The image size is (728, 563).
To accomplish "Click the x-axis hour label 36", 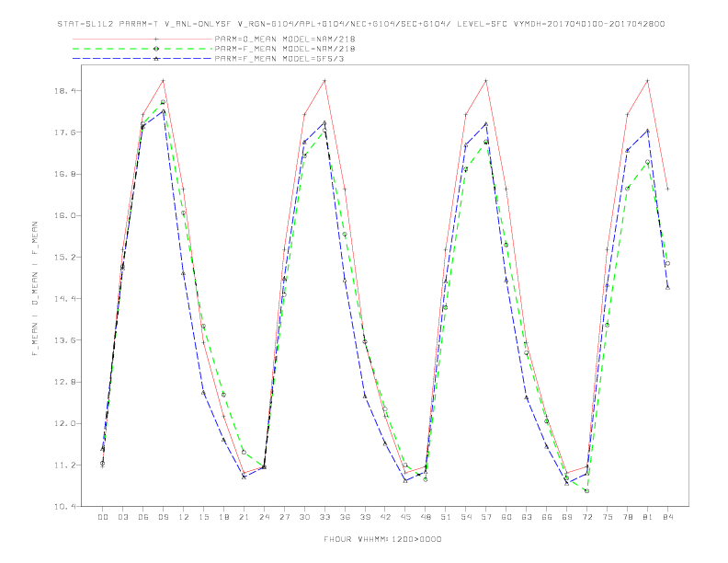I will (x=345, y=517).
